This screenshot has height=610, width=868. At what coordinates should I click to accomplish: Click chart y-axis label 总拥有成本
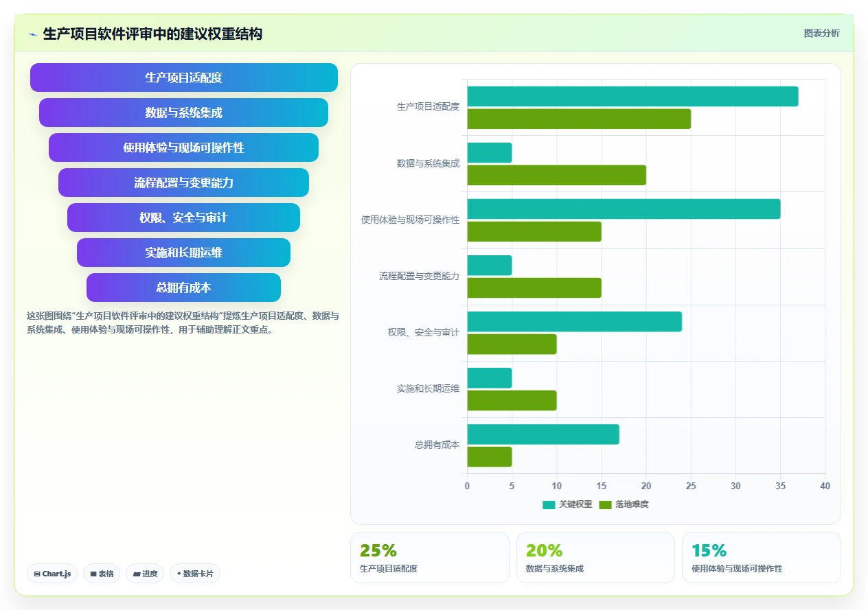(437, 445)
